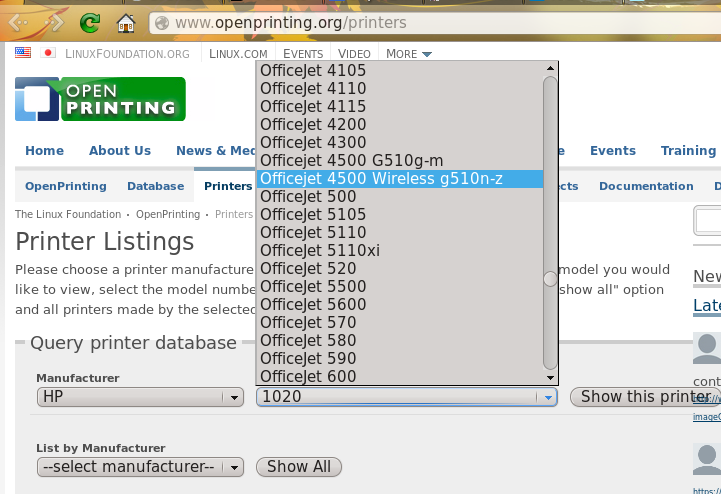721x494 pixels.
Task: Select OfficeJet 4115 from the list
Action: [x=400, y=106]
